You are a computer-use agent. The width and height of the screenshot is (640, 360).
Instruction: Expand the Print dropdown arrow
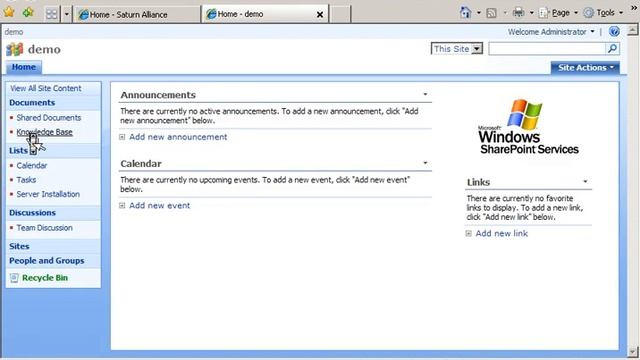[x=531, y=13]
